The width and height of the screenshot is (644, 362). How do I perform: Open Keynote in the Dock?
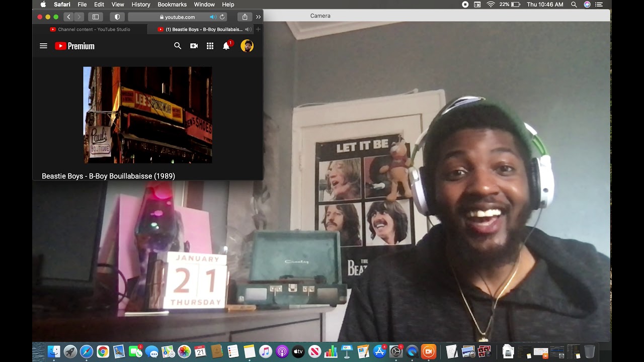click(x=347, y=351)
